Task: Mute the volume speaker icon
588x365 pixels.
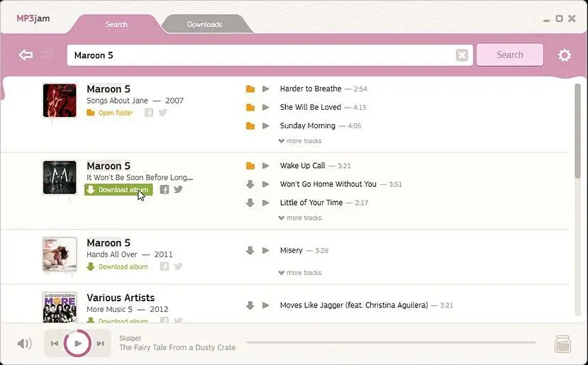Action: click(24, 343)
